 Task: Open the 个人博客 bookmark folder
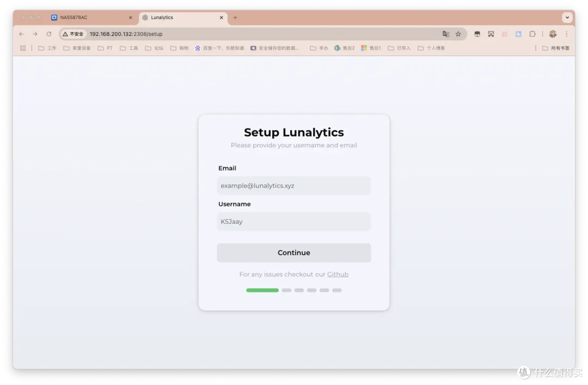[431, 48]
